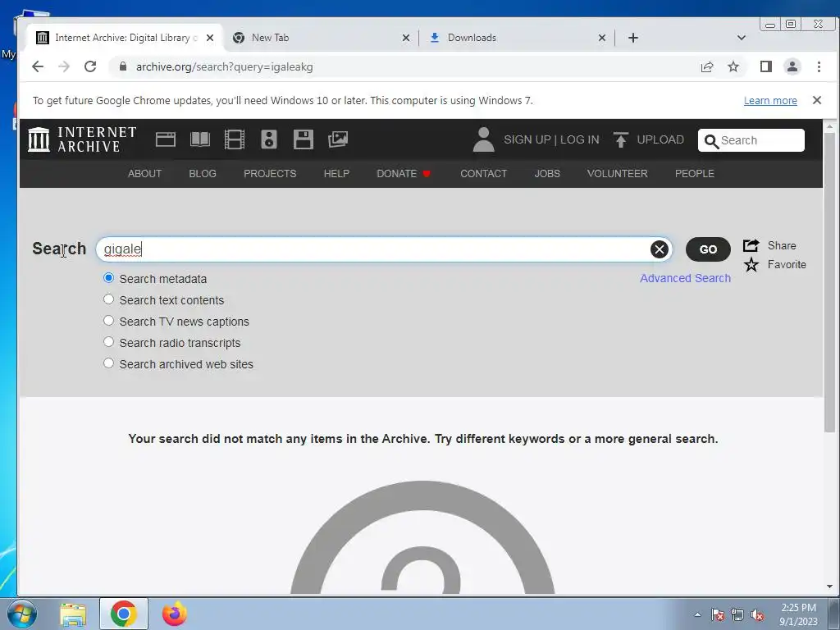Open the Advanced Search link

click(685, 278)
